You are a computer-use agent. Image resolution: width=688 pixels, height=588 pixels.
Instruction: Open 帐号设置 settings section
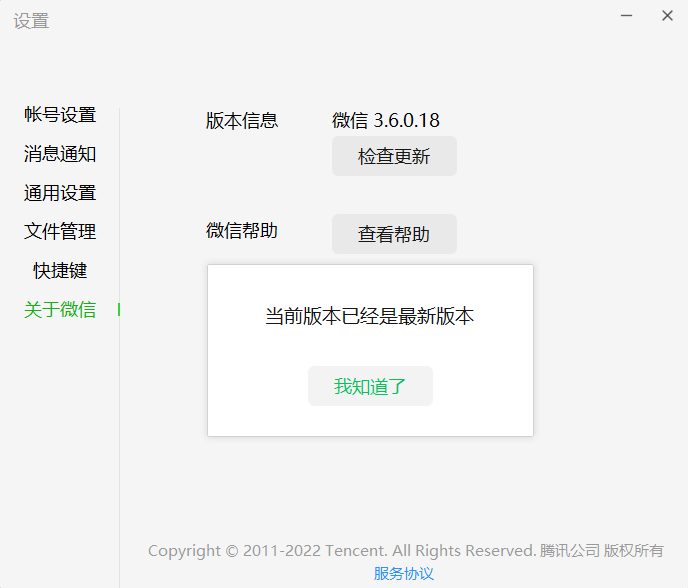[x=60, y=115]
